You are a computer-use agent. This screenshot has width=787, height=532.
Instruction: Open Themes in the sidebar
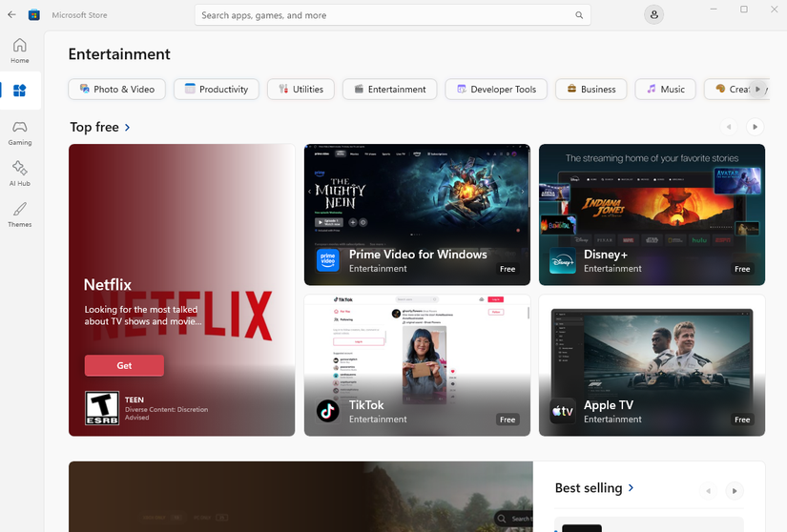[x=20, y=215]
